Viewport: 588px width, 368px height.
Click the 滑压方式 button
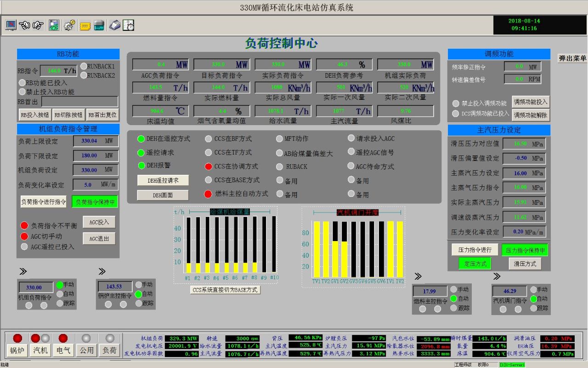pyautogui.click(x=525, y=264)
